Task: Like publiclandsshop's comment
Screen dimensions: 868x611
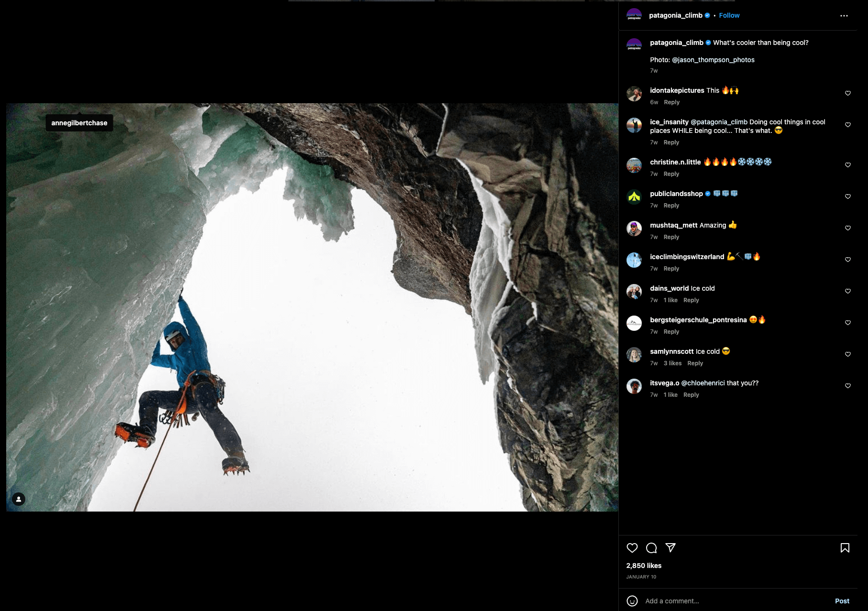Action: pyautogui.click(x=848, y=196)
